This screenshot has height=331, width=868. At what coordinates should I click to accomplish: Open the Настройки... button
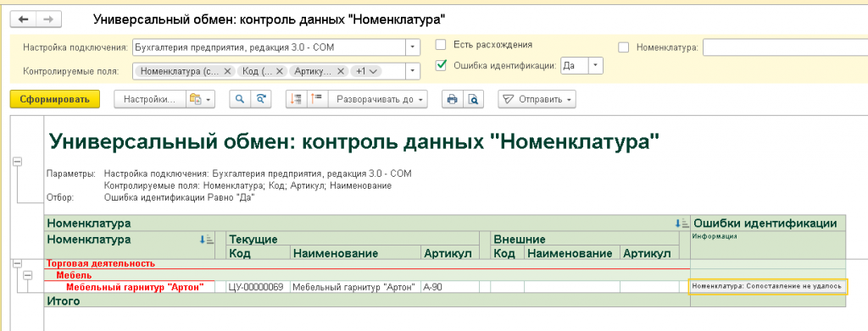(149, 99)
